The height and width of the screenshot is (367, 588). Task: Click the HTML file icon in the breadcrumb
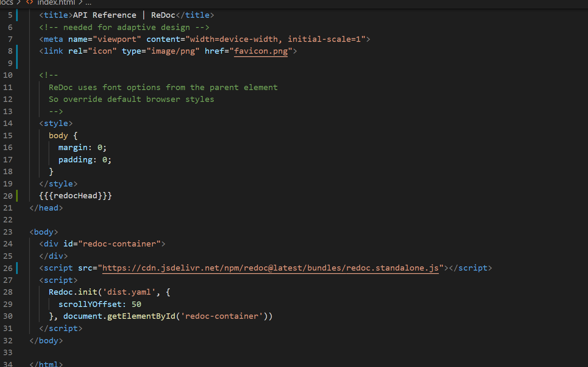tap(29, 3)
